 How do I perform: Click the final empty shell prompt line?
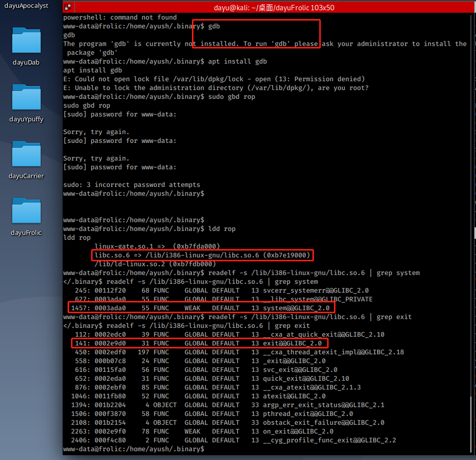pos(134,448)
